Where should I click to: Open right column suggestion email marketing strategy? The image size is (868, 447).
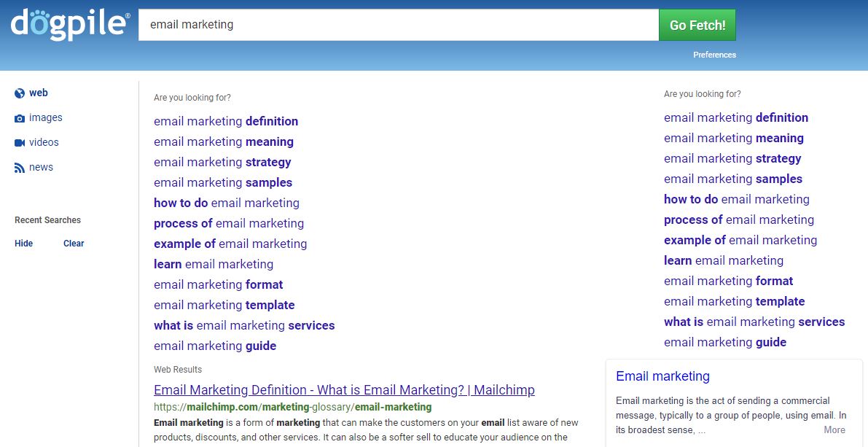coord(733,158)
